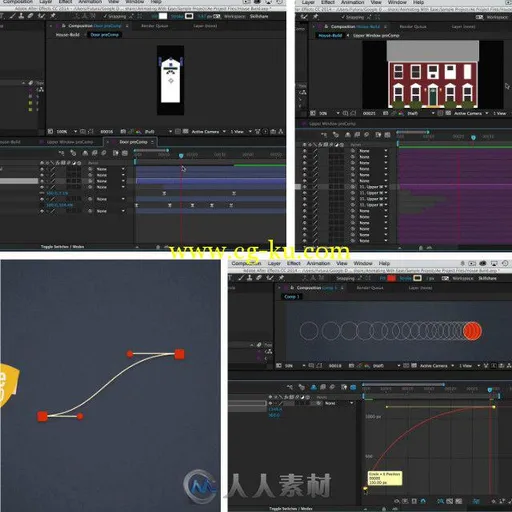Select the Puppet Pin tool in the top-left window
Screen dimensions: 512x512
click(53, 16)
